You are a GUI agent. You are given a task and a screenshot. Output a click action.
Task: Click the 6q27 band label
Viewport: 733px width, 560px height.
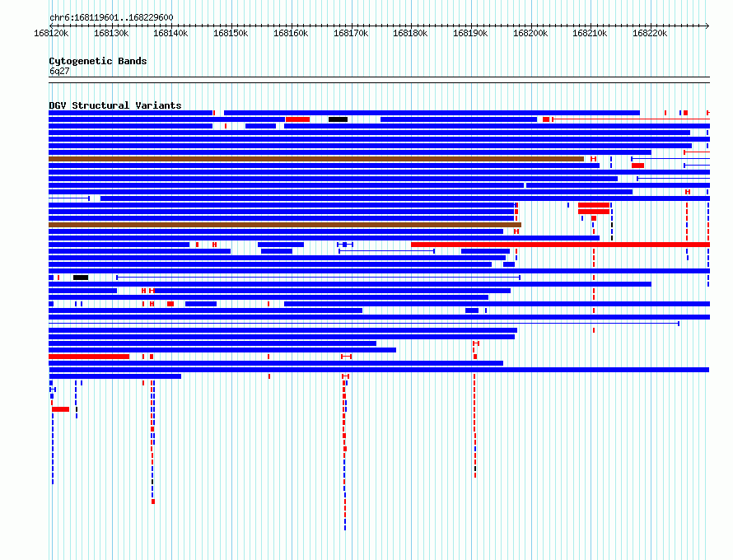[59, 71]
